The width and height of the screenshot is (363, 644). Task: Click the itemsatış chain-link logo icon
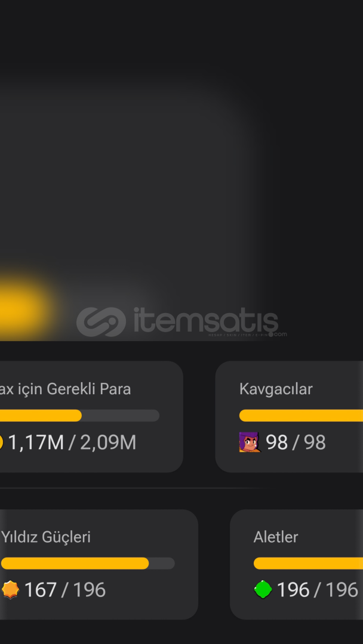click(101, 322)
